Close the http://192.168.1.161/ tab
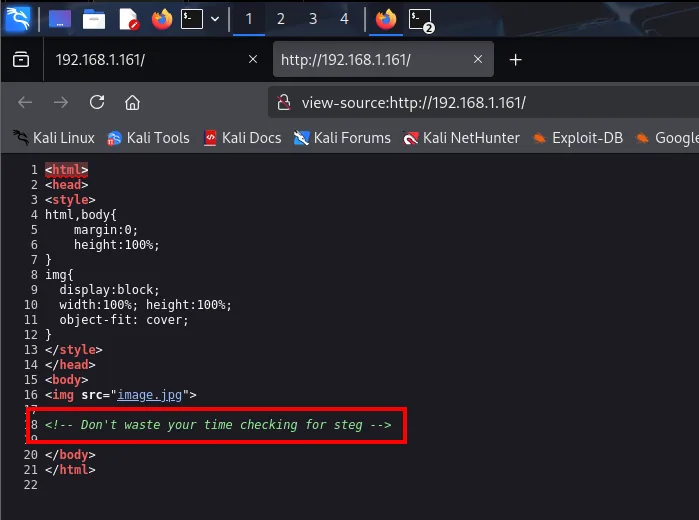This screenshot has width=699, height=520. pos(478,59)
